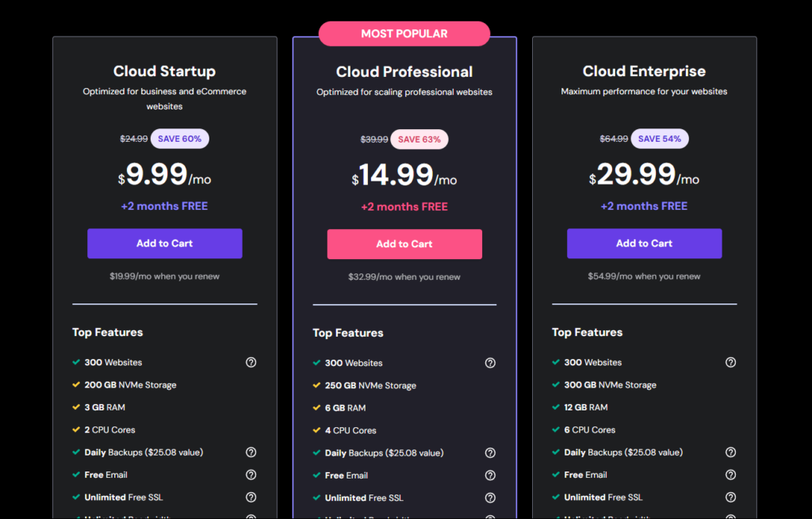This screenshot has height=519, width=812.
Task: Click the $9.99/mo price
Action: [x=165, y=174]
